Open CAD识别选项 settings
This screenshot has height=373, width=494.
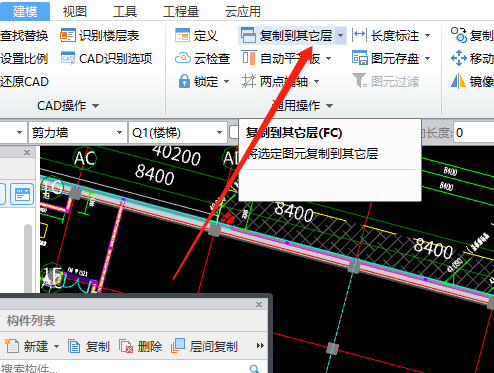tap(107, 59)
